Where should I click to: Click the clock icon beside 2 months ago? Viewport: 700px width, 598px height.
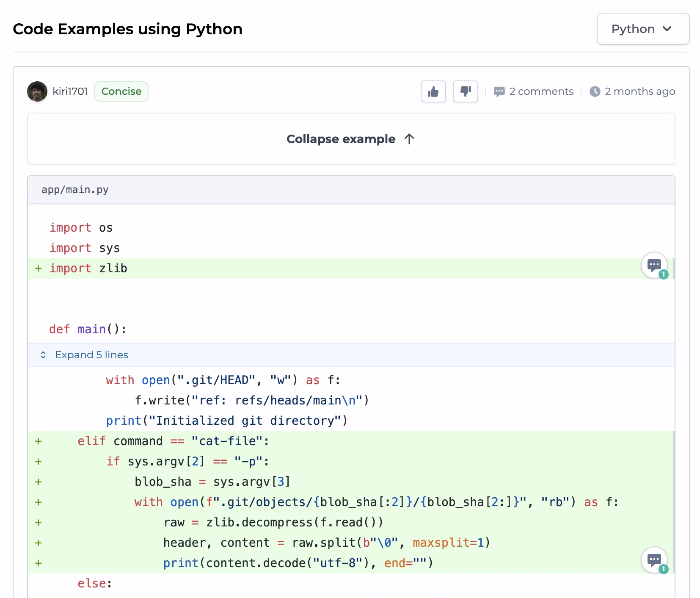595,91
